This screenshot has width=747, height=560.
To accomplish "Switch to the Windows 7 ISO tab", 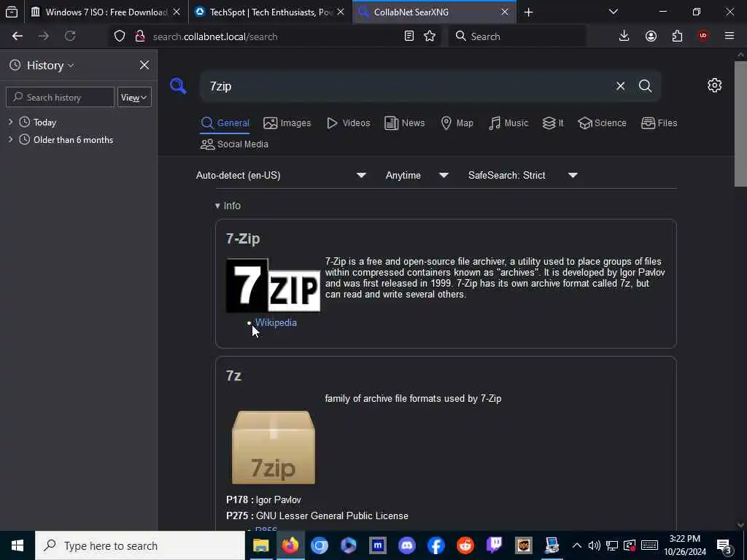I will click(106, 12).
